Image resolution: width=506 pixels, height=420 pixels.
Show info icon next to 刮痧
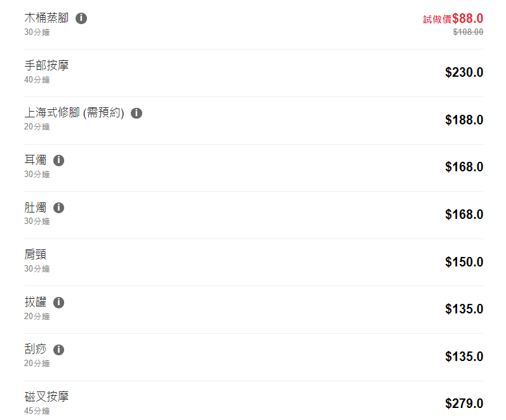(59, 350)
